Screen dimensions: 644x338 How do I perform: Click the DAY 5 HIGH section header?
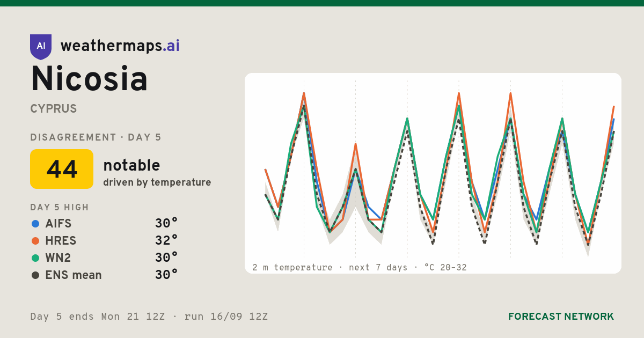[x=60, y=208]
